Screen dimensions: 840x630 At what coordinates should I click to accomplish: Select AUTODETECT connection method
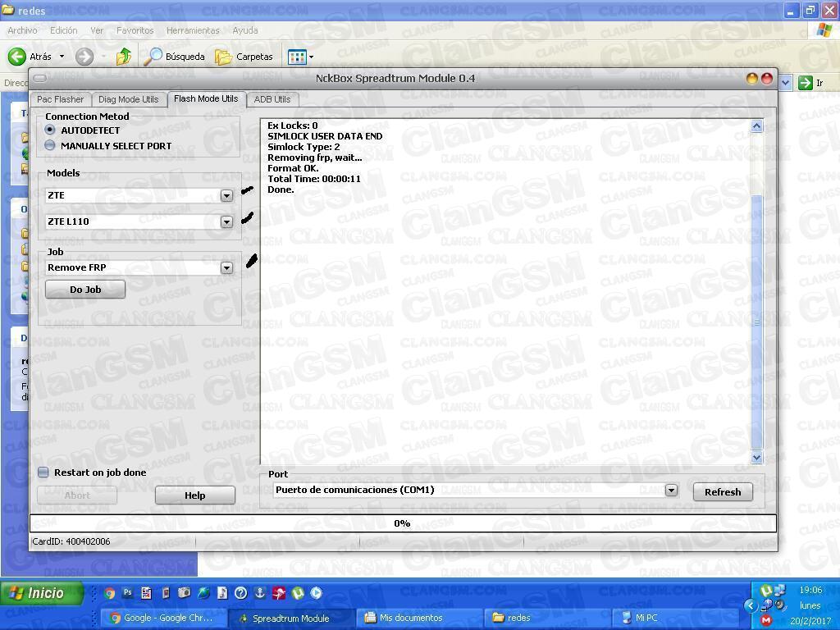(x=50, y=130)
